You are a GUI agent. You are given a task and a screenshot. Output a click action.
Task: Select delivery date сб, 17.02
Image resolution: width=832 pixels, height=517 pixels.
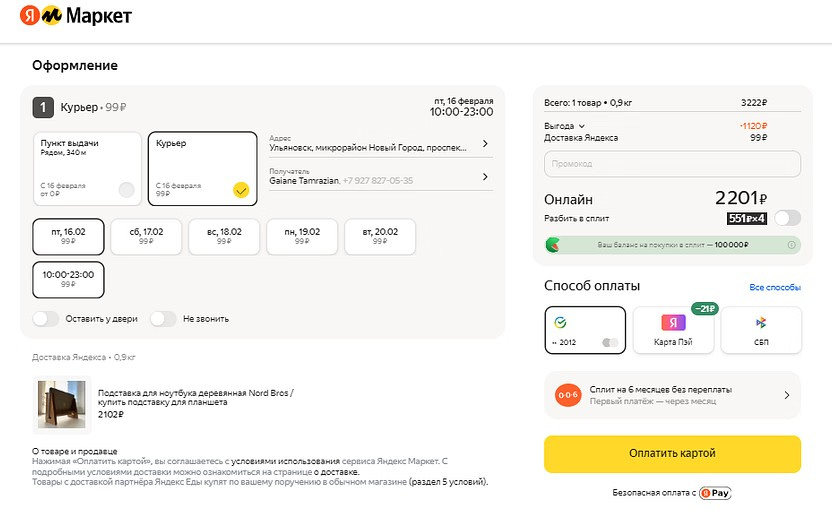[x=146, y=236]
